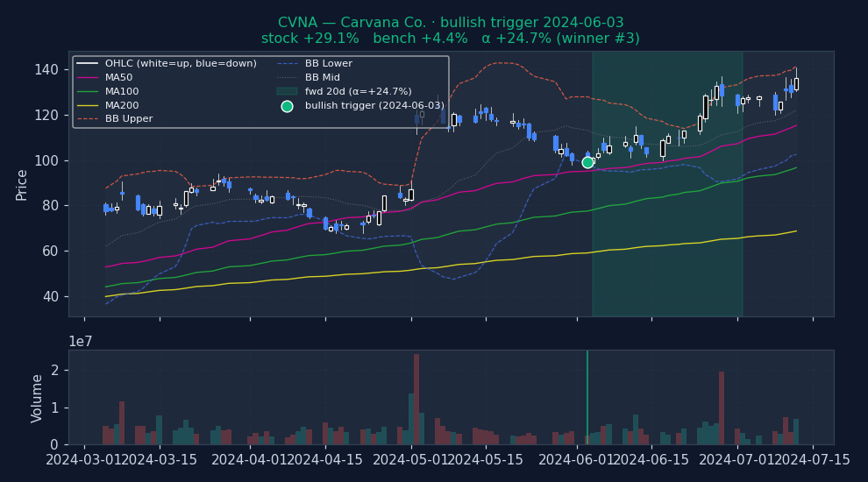Select the MA50 magenta line legend sample
This screenshot has height=482, width=868.
(88, 78)
